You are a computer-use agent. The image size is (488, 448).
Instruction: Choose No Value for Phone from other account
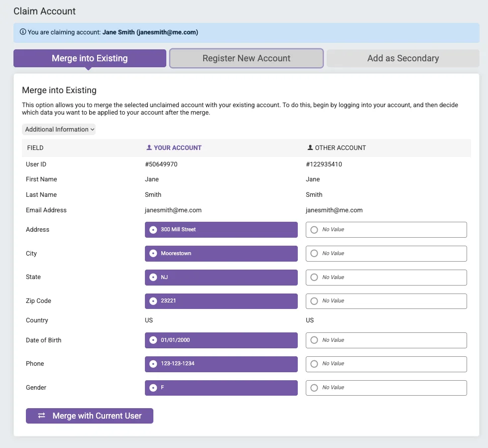point(386,364)
